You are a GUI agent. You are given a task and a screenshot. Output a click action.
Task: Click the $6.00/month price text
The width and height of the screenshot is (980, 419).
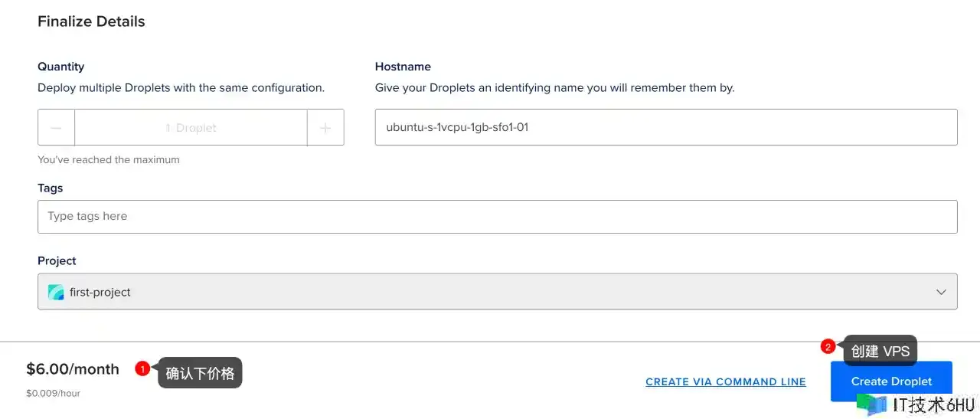73,369
